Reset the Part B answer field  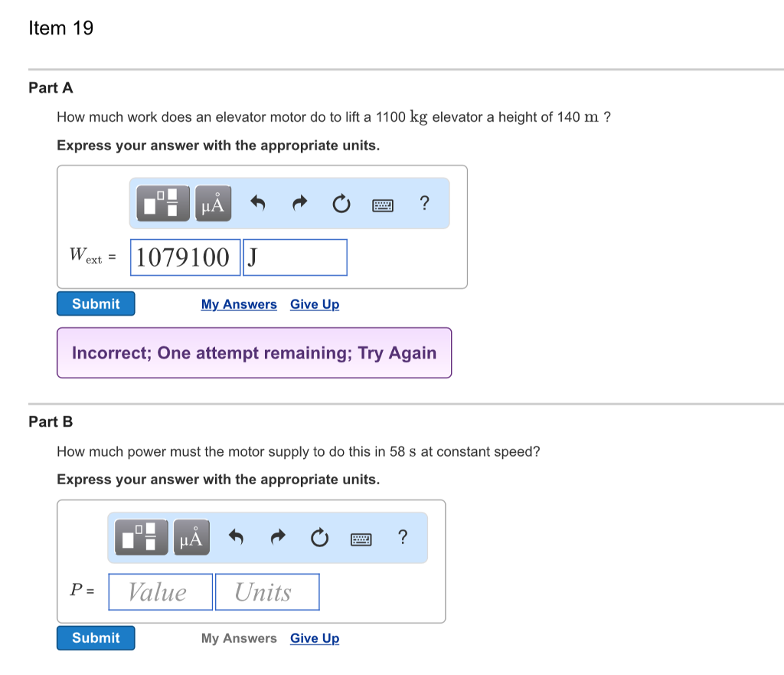click(x=319, y=538)
